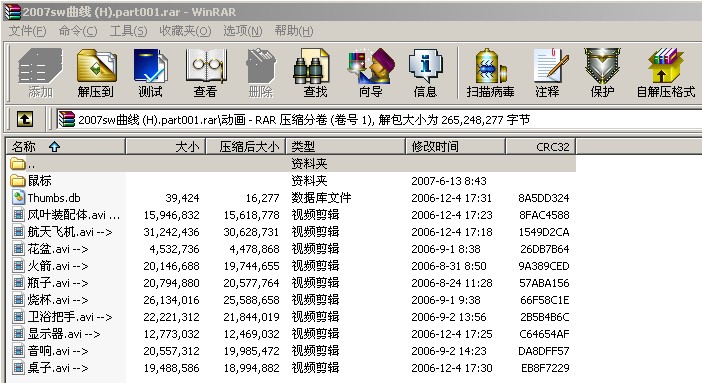Click the video icon of 桌子.avi
This screenshot has width=702, height=383.
pyautogui.click(x=18, y=368)
